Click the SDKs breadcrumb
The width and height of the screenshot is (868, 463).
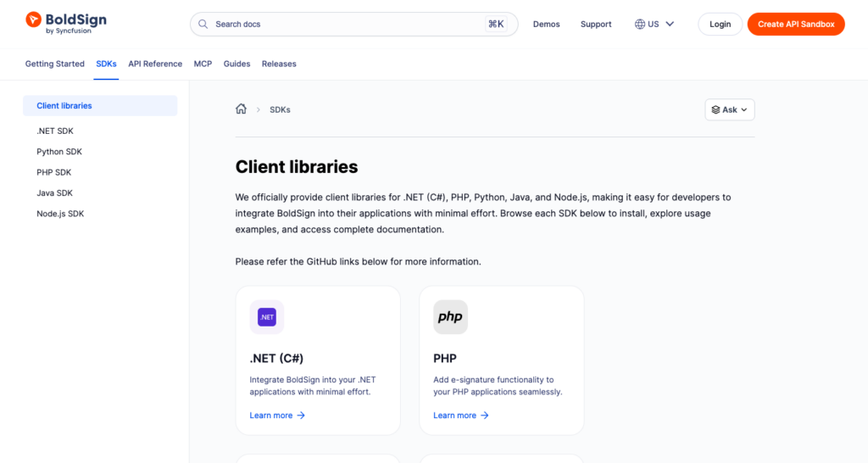(x=280, y=109)
